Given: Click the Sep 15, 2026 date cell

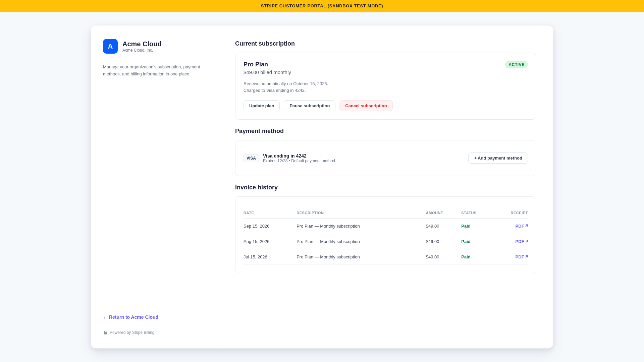Looking at the screenshot, I should (256, 226).
